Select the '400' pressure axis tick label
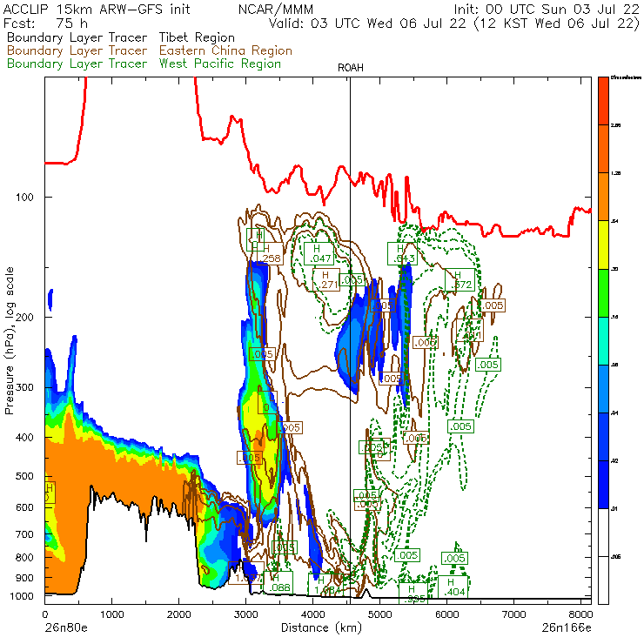The image size is (644, 644). [24, 438]
